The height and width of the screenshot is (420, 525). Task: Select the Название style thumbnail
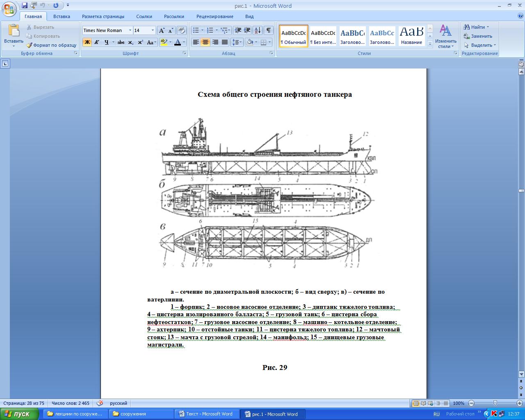(x=411, y=36)
